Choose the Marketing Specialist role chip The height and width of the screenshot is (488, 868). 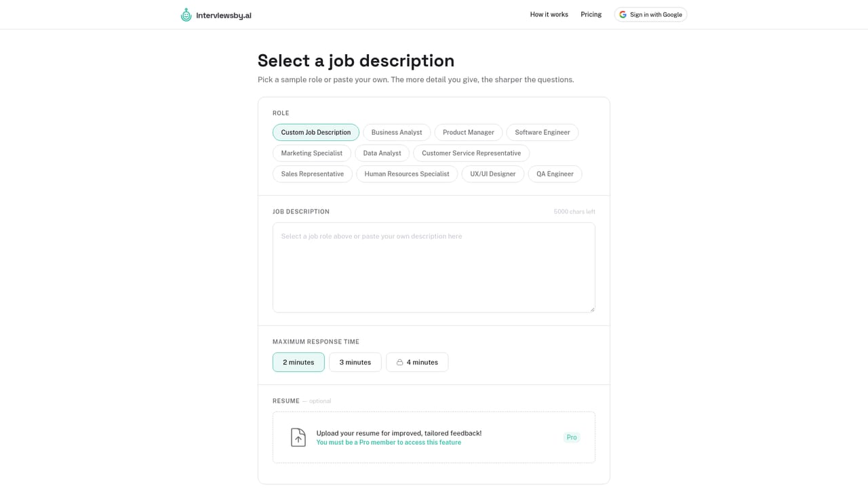(312, 153)
